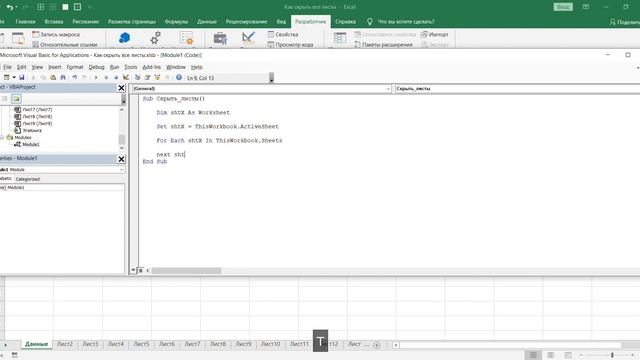Open the Данные ribbon tab

coord(207,22)
